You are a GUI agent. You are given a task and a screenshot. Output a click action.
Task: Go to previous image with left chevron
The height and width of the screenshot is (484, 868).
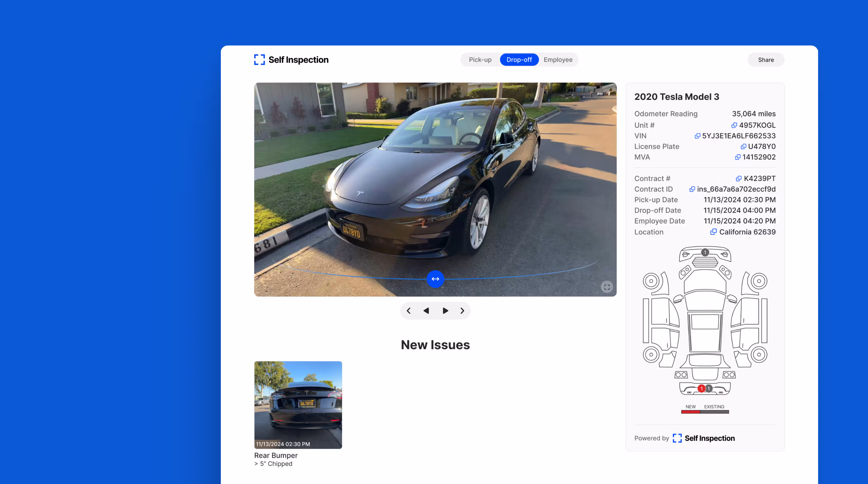click(408, 311)
